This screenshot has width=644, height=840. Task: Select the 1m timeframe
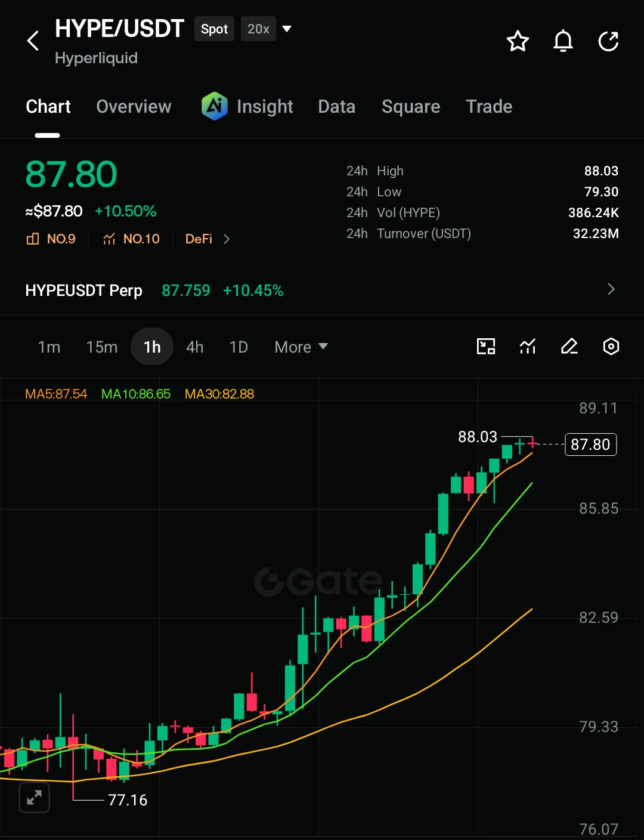tap(49, 347)
